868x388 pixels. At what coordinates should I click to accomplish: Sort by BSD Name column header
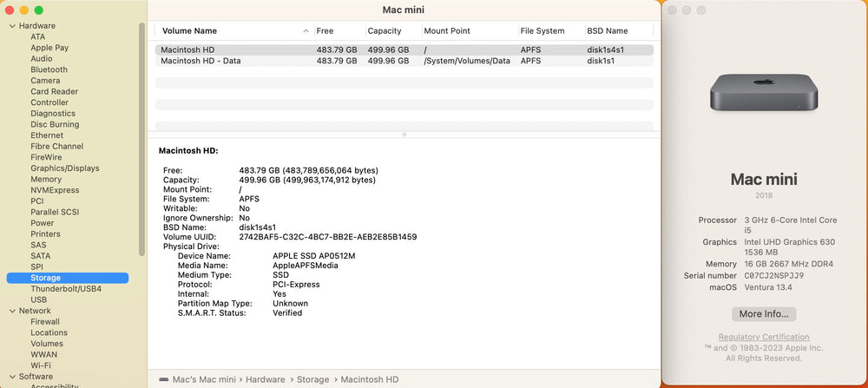608,31
